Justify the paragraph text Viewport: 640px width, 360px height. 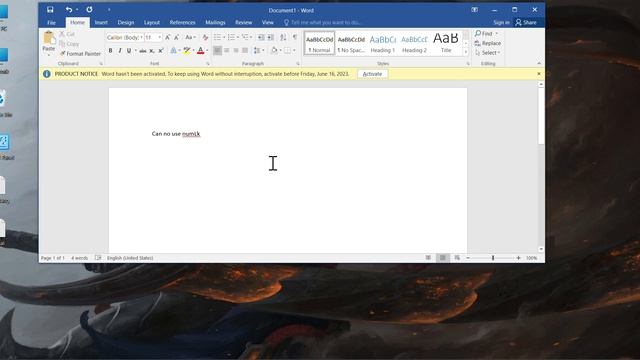point(245,51)
